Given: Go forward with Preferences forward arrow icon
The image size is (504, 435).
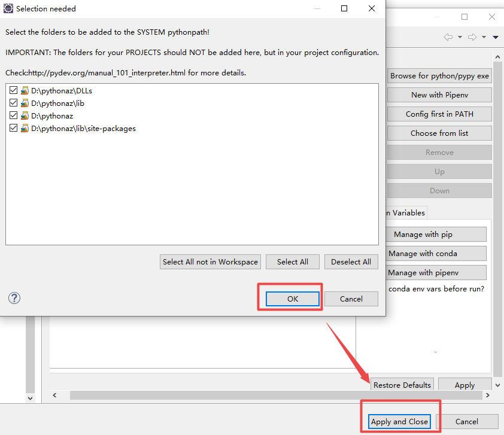Looking at the screenshot, I should coord(472,37).
